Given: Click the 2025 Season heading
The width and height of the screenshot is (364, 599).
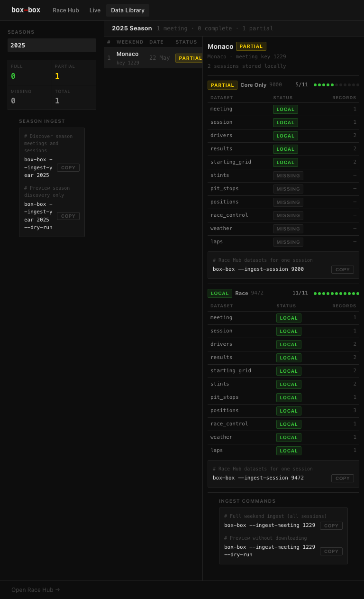Looking at the screenshot, I should (132, 28).
